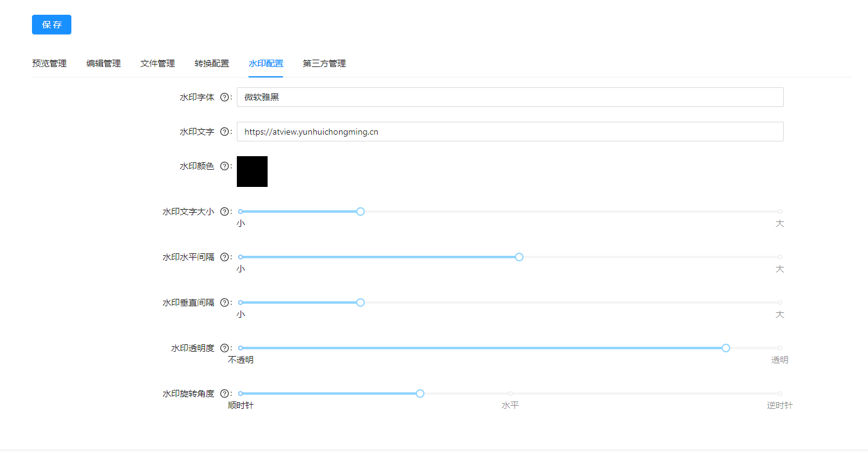This screenshot has height=455, width=868.
Task: Click the 水平 mark on rotation slider
Action: point(510,405)
